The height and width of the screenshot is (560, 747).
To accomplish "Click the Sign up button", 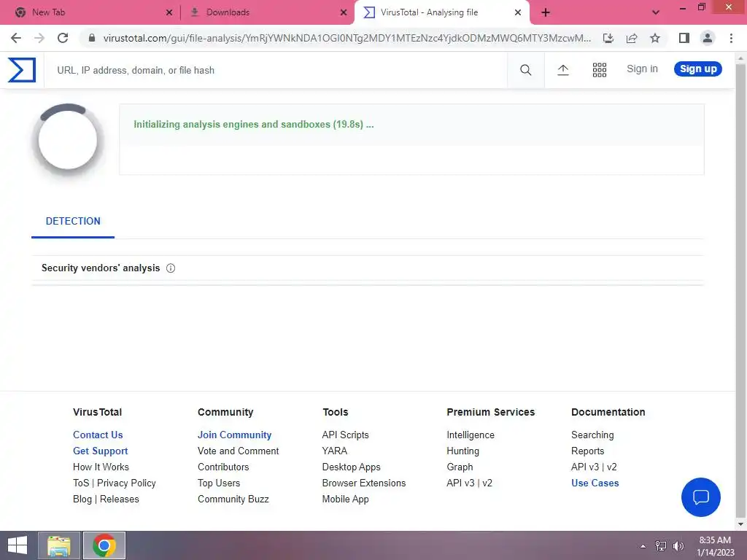I will [698, 69].
